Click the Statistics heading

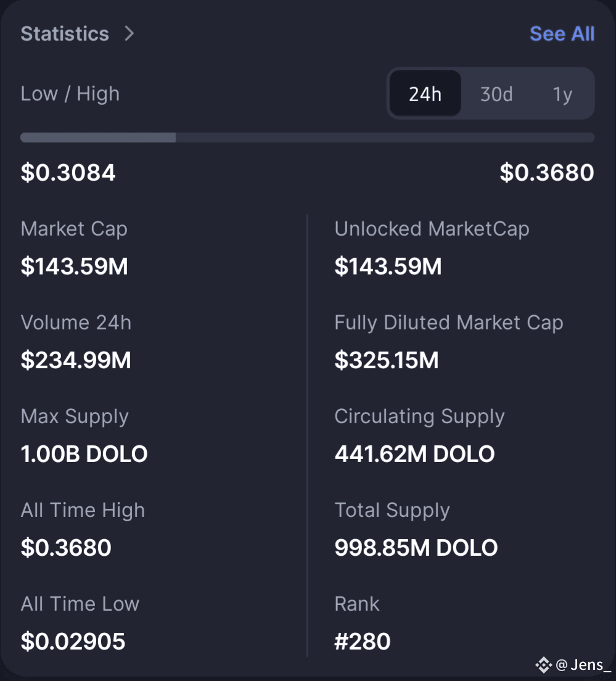(x=65, y=33)
